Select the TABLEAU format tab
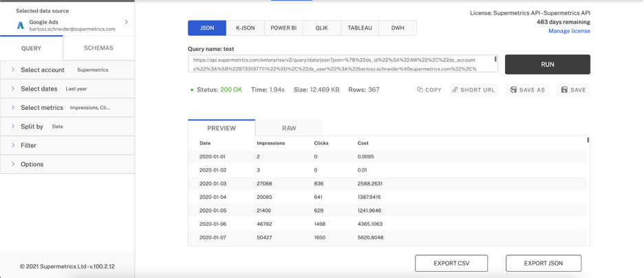The height and width of the screenshot is (278, 644). pyautogui.click(x=360, y=28)
